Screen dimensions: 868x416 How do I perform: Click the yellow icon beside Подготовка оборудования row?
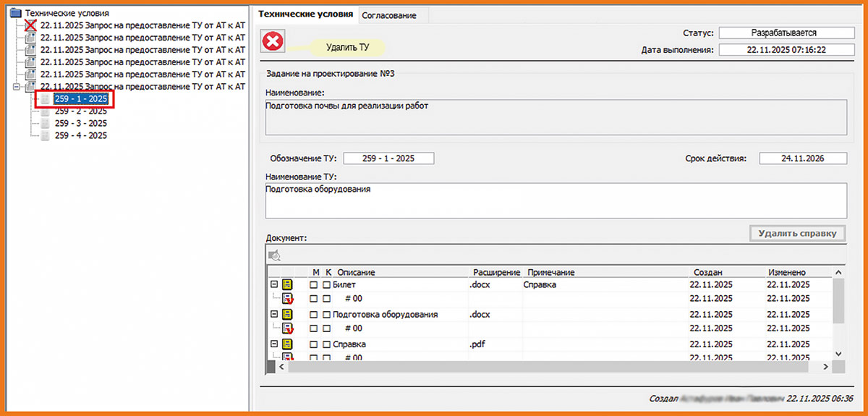287,315
